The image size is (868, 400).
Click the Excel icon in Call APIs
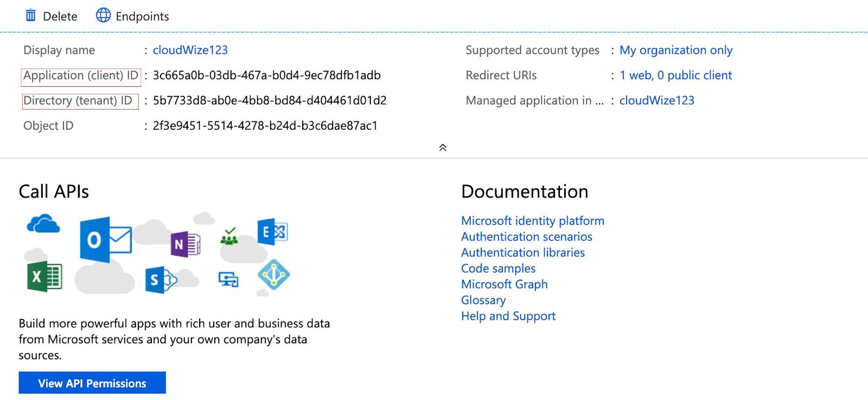point(44,276)
